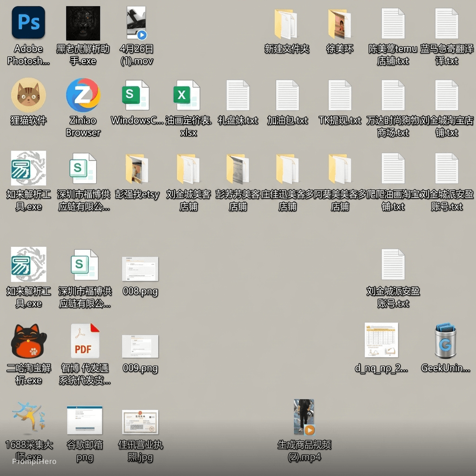Select 蓝马急寄翻译.txt document
The width and height of the screenshot is (476, 476).
pyautogui.click(x=446, y=24)
